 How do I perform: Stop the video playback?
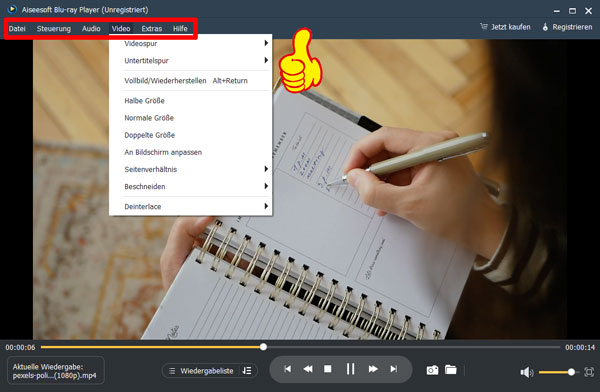pyautogui.click(x=328, y=369)
